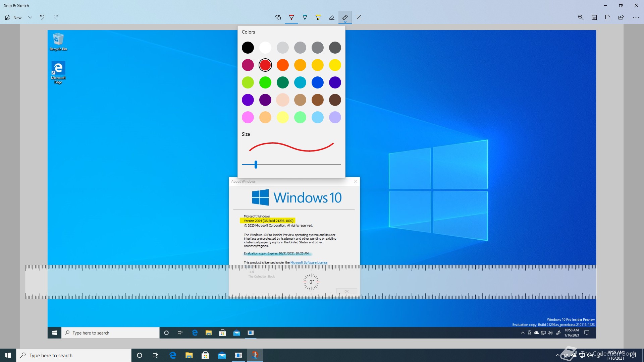Launch Microsoft Edge from taskbar
Image resolution: width=644 pixels, height=362 pixels.
tap(173, 355)
